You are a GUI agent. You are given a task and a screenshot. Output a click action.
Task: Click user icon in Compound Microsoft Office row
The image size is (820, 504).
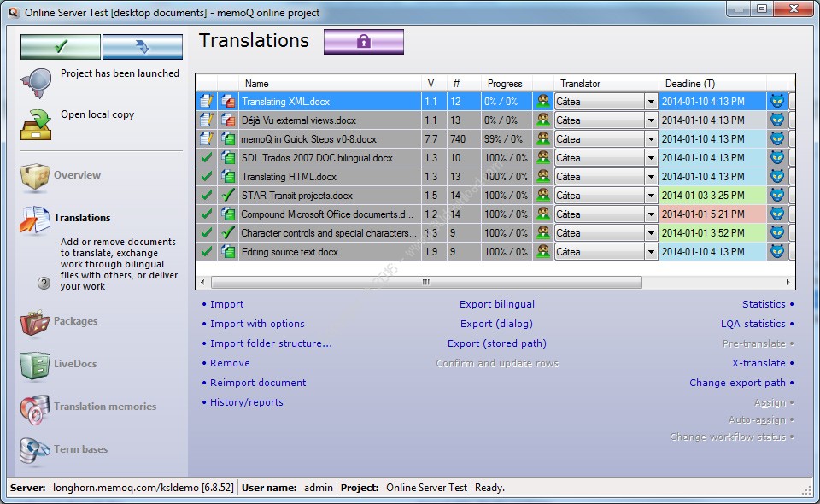click(x=543, y=214)
